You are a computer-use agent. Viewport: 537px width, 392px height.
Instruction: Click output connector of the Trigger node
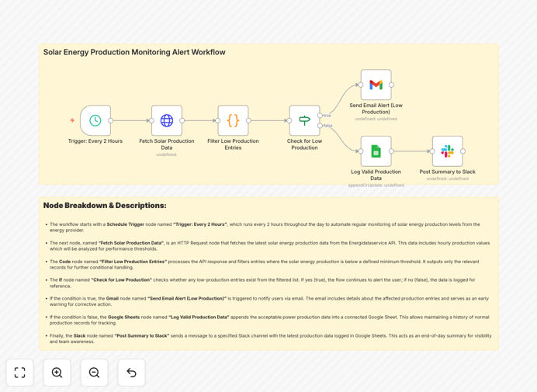pos(111,120)
